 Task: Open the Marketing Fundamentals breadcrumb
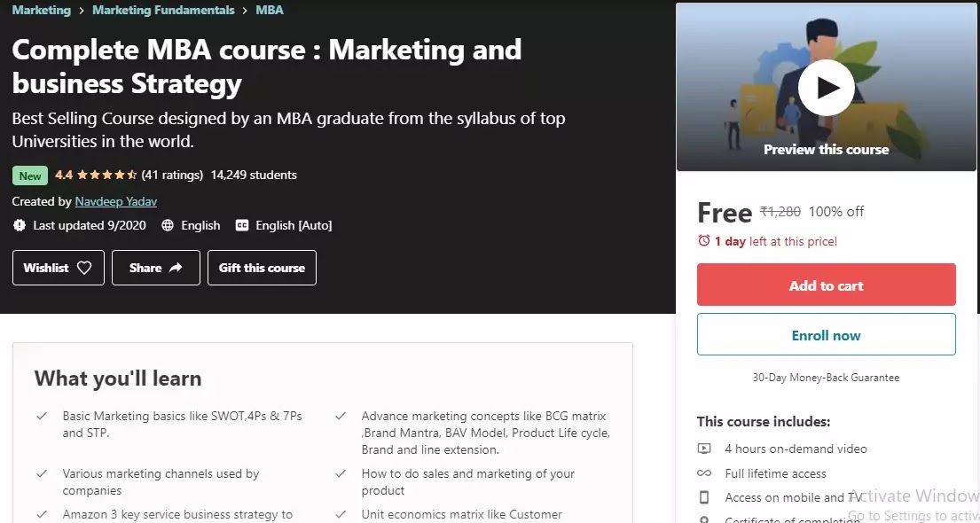[163, 10]
